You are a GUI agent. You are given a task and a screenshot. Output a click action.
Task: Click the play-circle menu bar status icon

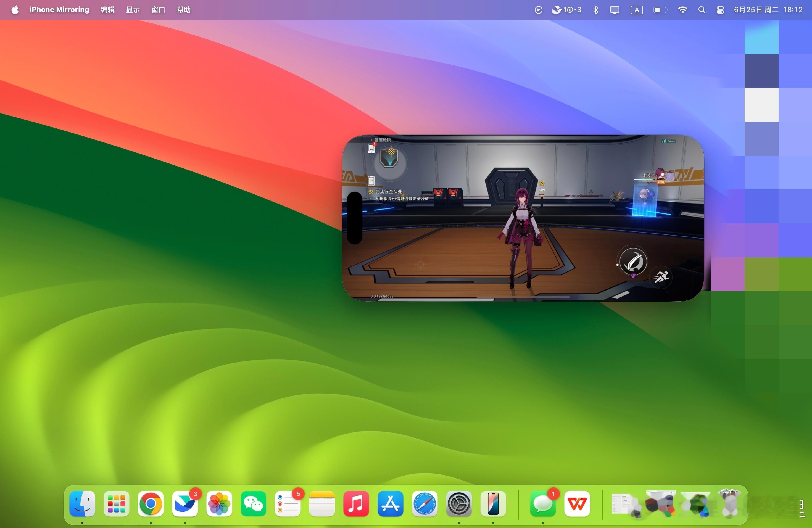pos(538,10)
